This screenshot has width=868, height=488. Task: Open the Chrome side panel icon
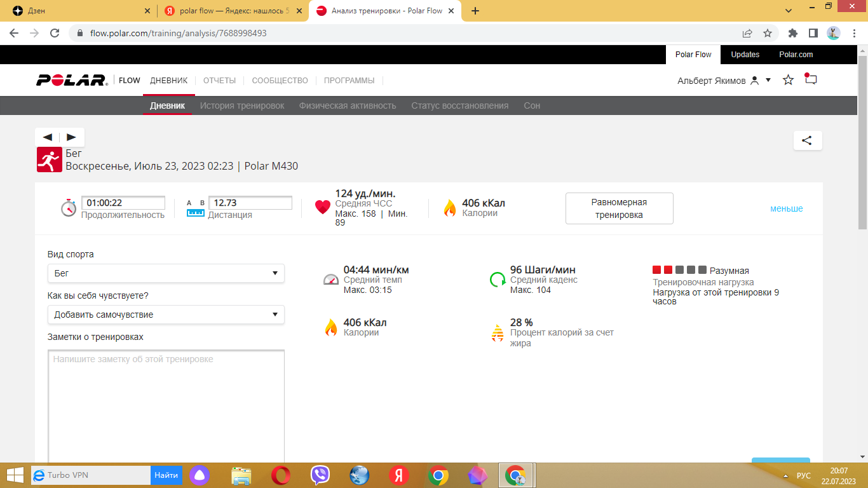point(813,33)
